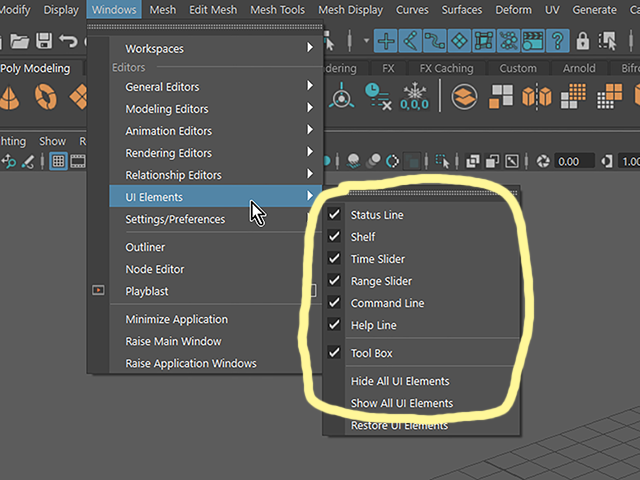The image size is (640, 480).
Task: Click the exposure aperture icon
Action: 543,162
